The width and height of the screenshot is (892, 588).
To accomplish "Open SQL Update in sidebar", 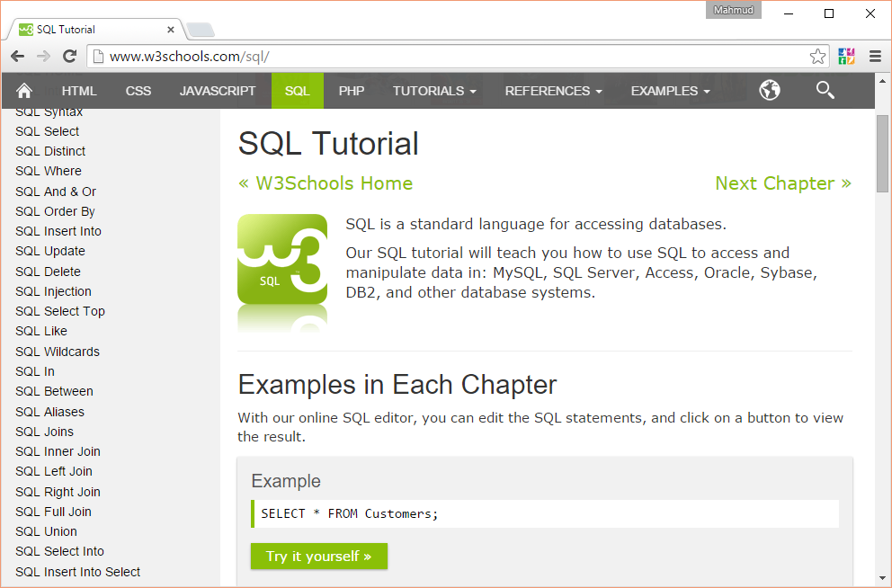I will pyautogui.click(x=50, y=252).
